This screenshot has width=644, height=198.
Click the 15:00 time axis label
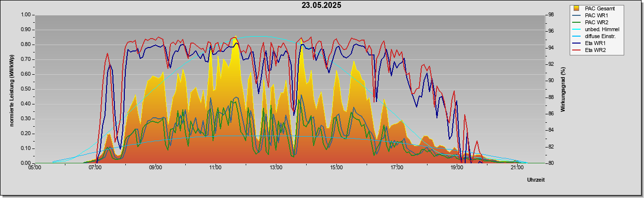coord(336,168)
